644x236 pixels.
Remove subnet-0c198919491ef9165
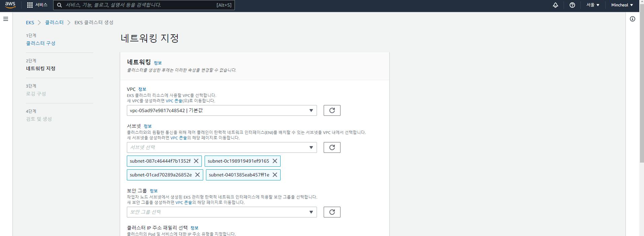pos(275,161)
